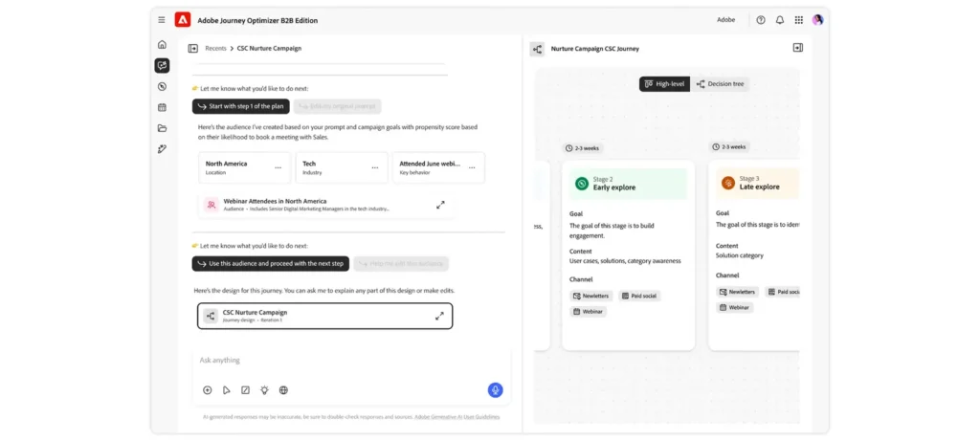Click Start with step 1 of the plan
980x441 pixels.
(240, 106)
